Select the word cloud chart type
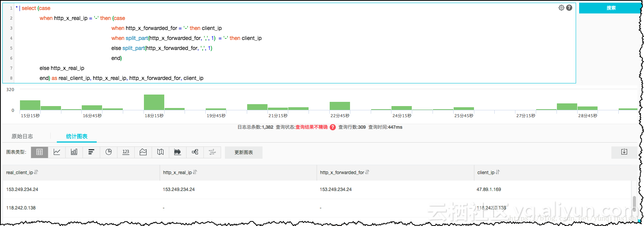The height and width of the screenshot is (226, 644). point(212,152)
